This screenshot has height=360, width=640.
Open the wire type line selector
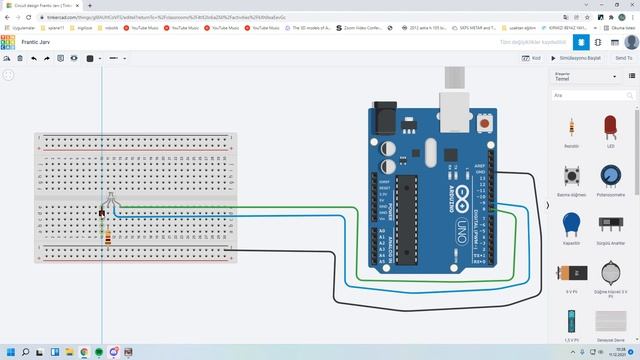click(114, 58)
